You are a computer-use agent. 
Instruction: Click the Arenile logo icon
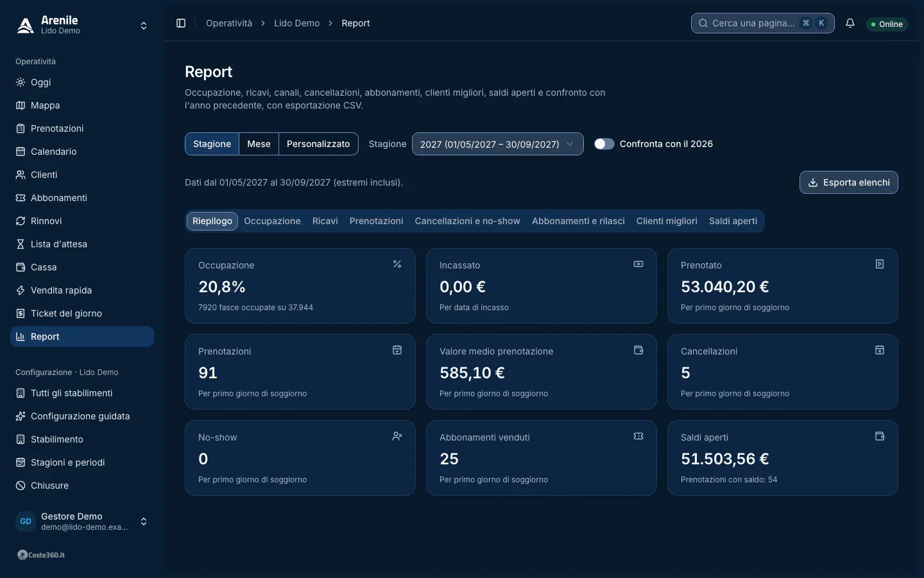pos(26,26)
